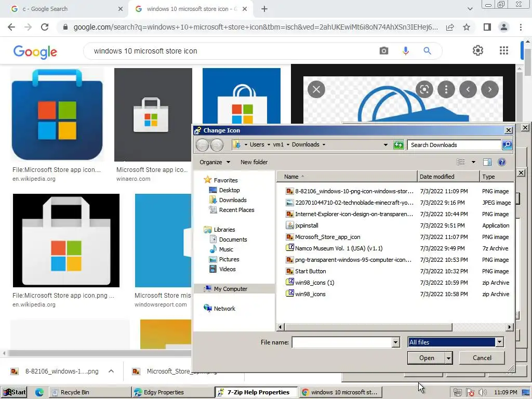Launch Microsoft Edge from the taskbar
The image size is (532, 399).
tap(39, 392)
